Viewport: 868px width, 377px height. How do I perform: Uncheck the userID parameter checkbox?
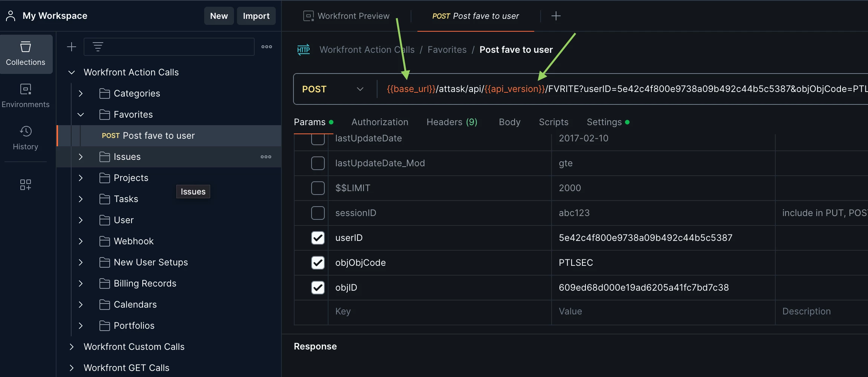[x=318, y=238]
